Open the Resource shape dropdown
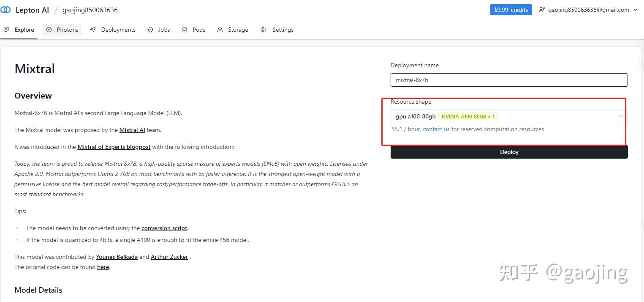This screenshot has height=302, width=644. pyautogui.click(x=509, y=116)
